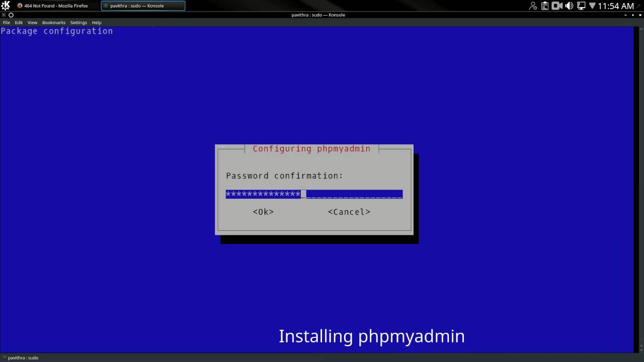Open the user switcher tray icon
644x362 pixels.
pyautogui.click(x=533, y=6)
